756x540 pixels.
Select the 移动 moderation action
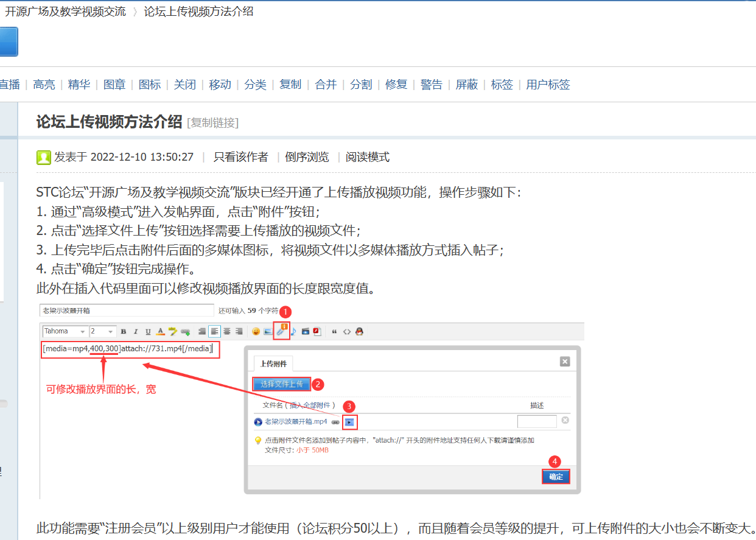coord(220,85)
